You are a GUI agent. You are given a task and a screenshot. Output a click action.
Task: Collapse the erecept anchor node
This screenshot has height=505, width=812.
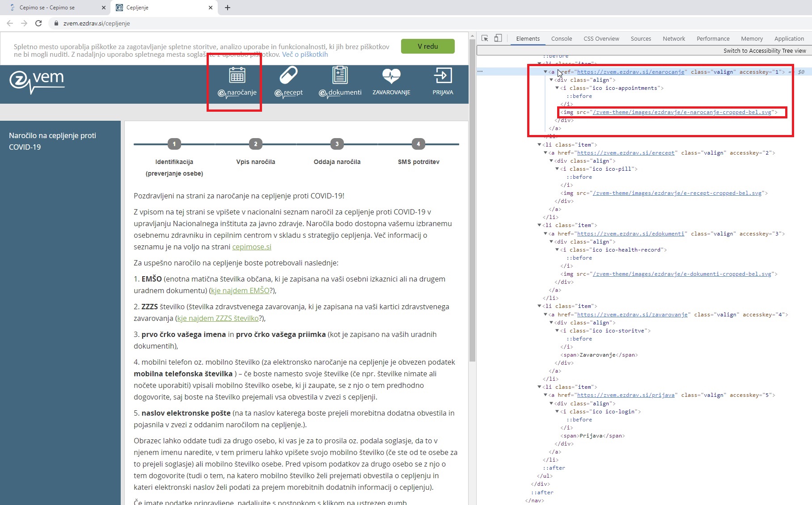(x=546, y=153)
